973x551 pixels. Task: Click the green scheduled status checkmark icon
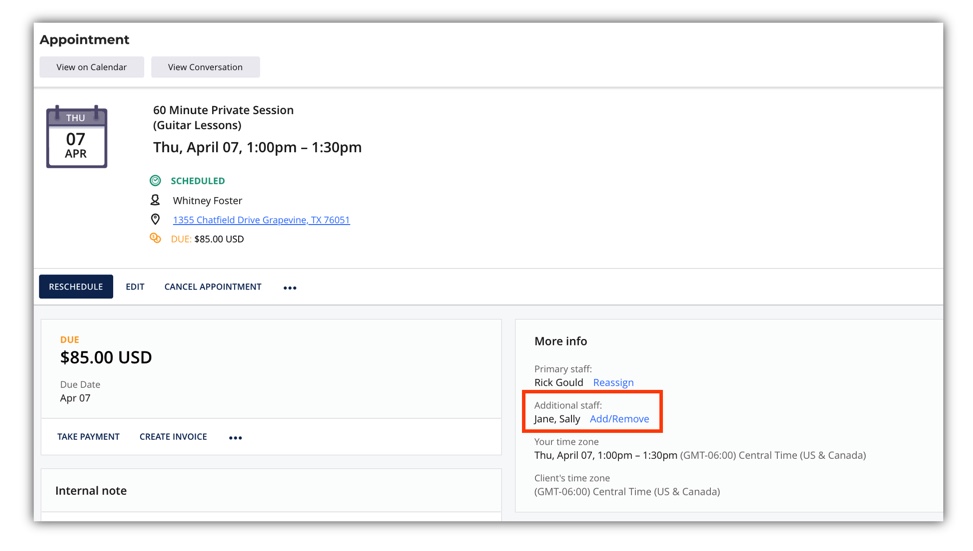pos(155,181)
